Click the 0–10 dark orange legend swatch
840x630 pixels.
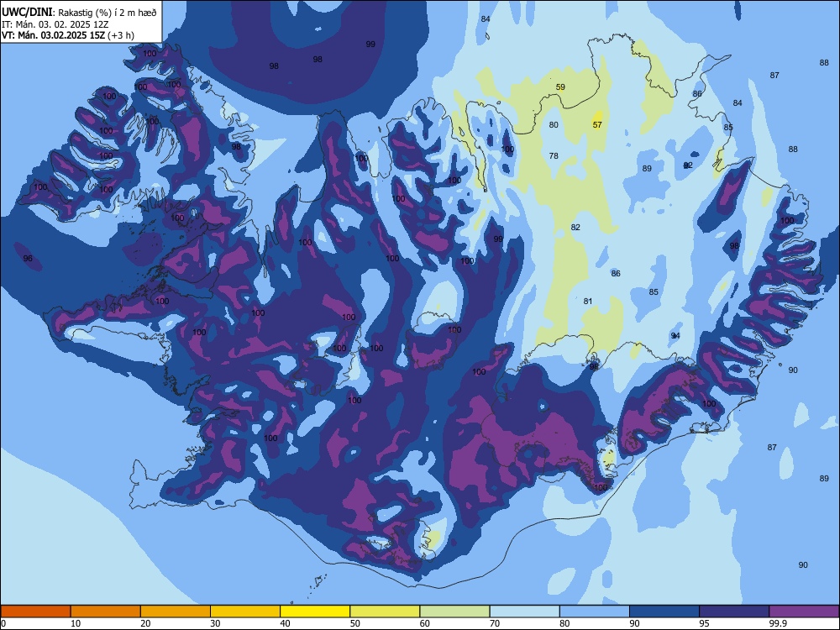click(35, 612)
